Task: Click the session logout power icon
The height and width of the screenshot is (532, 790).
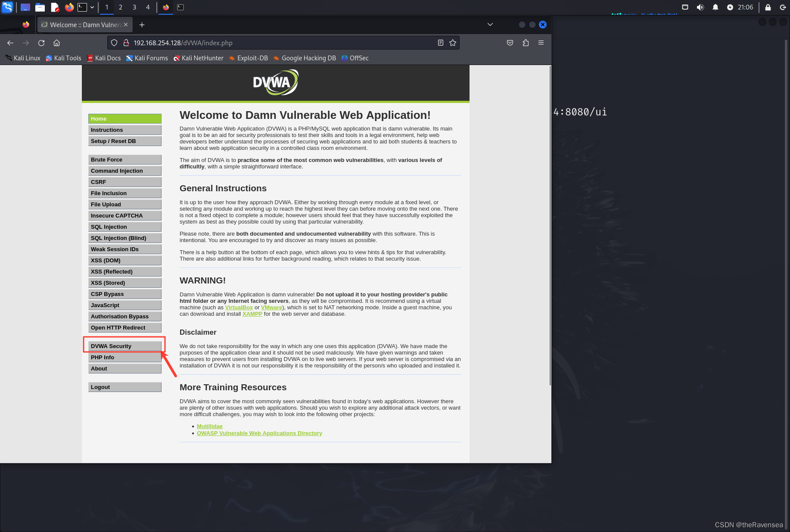Action: (x=783, y=7)
